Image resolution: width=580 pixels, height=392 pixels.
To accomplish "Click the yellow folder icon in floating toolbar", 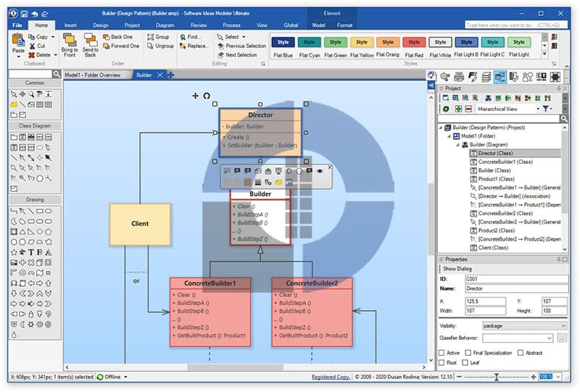I will tap(278, 183).
